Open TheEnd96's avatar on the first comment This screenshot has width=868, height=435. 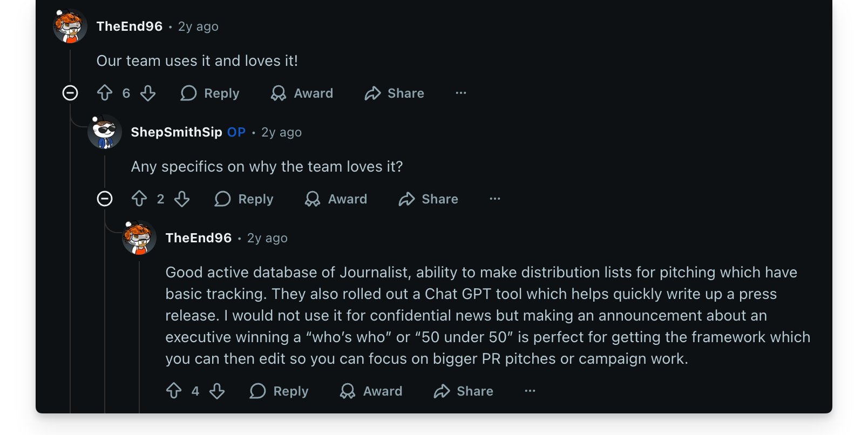pyautogui.click(x=70, y=26)
